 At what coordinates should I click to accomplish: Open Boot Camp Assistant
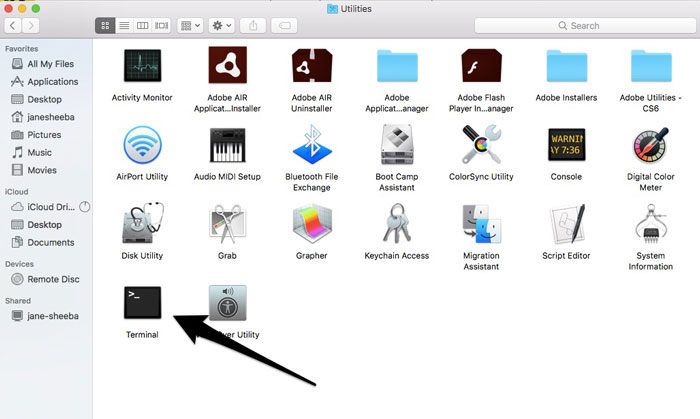click(x=396, y=146)
